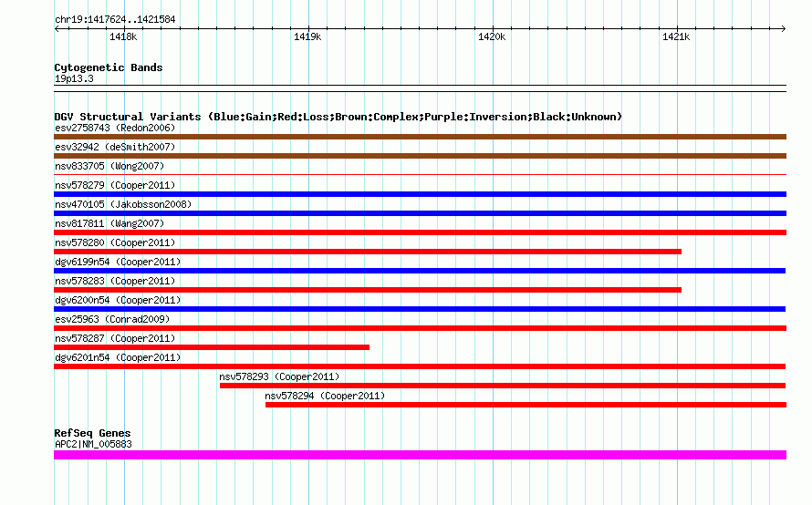The width and height of the screenshot is (812, 505).
Task: Select the esv25963 red loss bar
Action: tap(420, 328)
